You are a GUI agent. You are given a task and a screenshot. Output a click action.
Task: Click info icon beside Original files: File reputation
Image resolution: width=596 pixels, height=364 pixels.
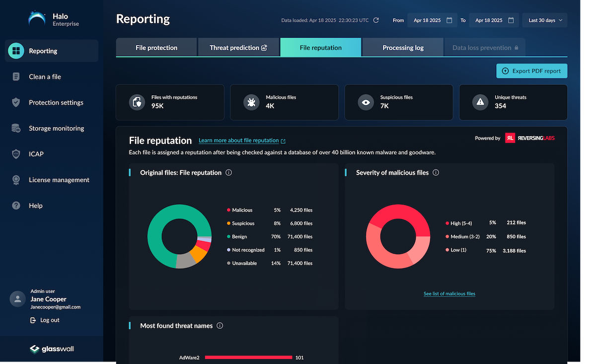[x=228, y=173]
